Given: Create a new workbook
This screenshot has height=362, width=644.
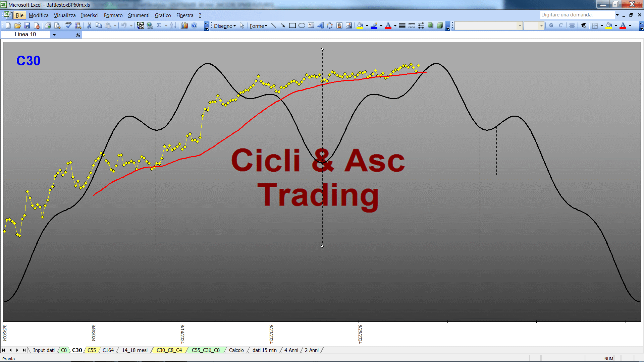Looking at the screenshot, I should (8, 25).
